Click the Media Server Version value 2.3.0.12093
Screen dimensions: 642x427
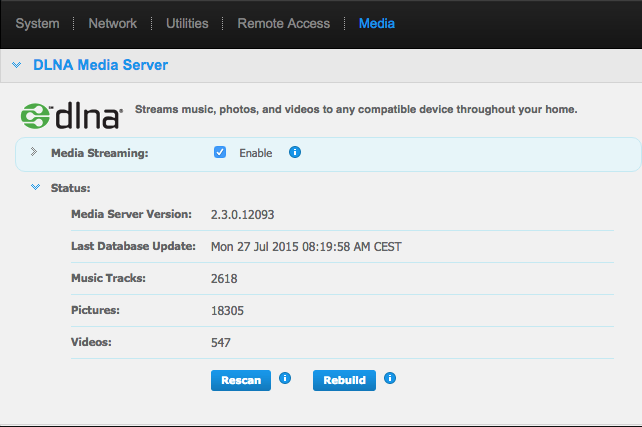[245, 214]
